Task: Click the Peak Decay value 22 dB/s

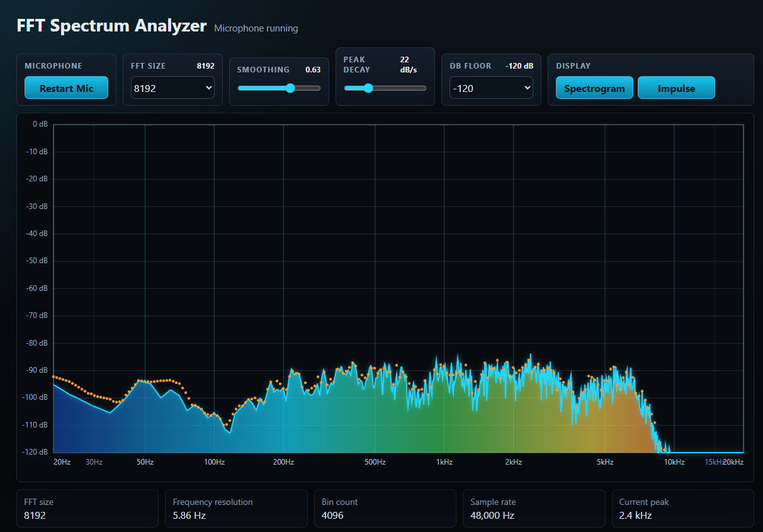Action: 409,65
